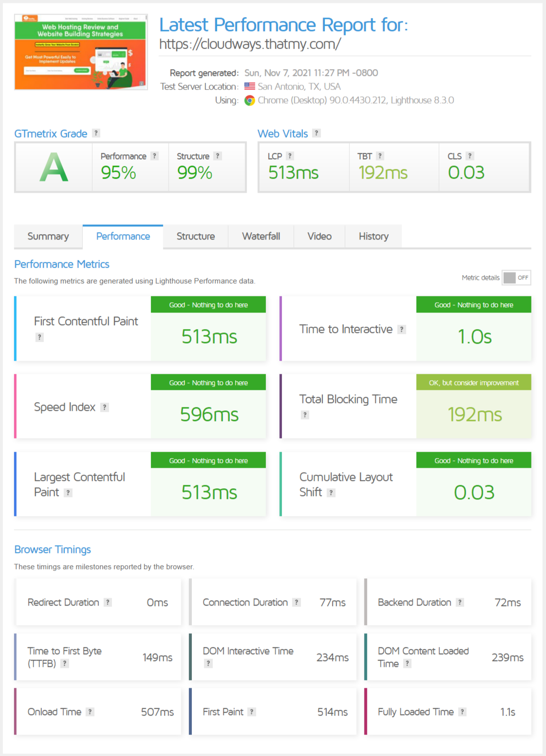Open Largest Contentful Paint help icon

[x=68, y=493]
